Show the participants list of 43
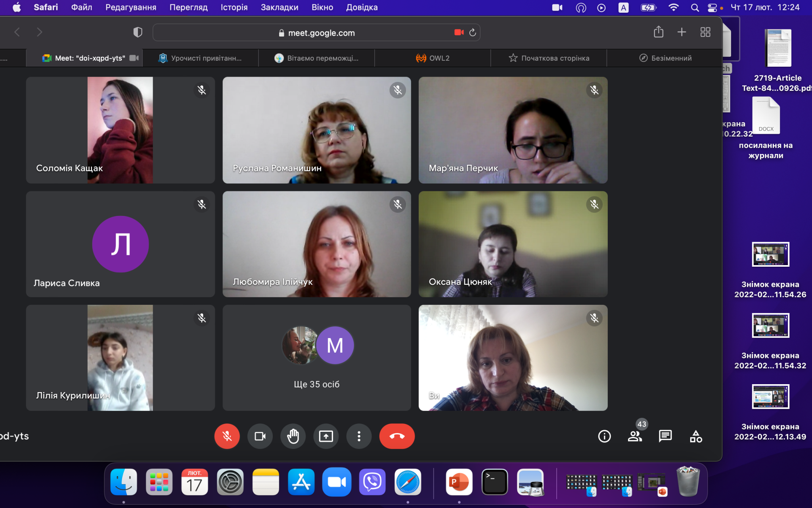Screen dimensions: 812x508 tap(635, 436)
